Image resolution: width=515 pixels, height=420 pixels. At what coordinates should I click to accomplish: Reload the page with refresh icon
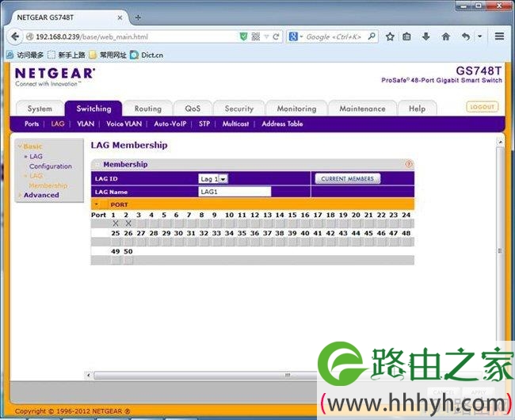point(277,36)
